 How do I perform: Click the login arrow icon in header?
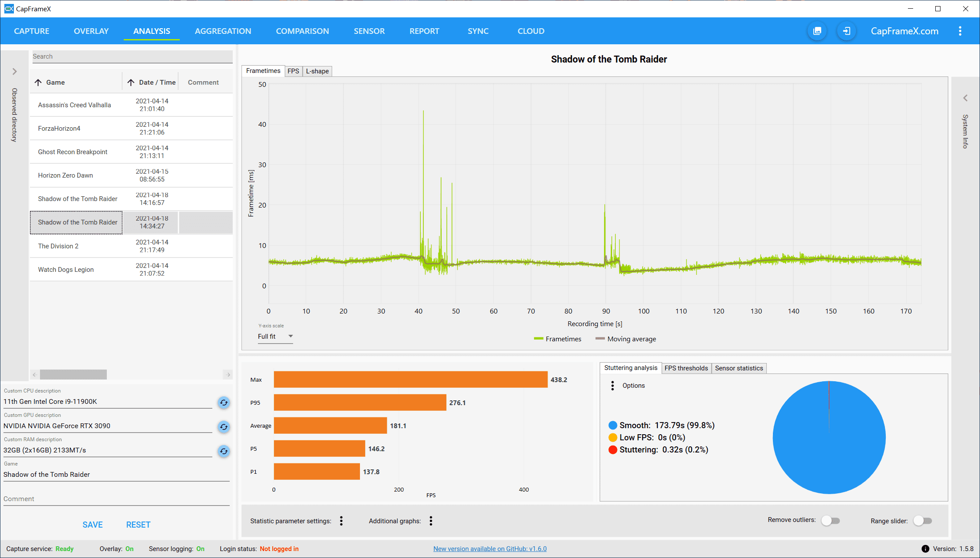pos(846,31)
